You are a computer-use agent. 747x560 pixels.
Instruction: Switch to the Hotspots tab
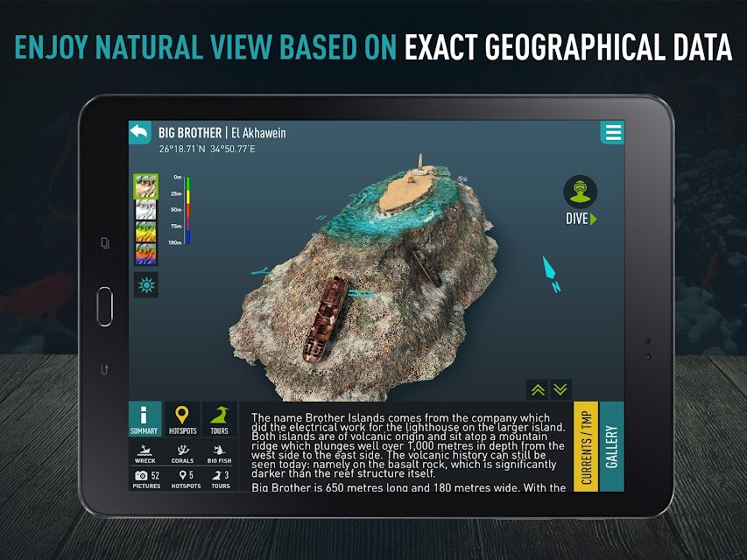182,419
